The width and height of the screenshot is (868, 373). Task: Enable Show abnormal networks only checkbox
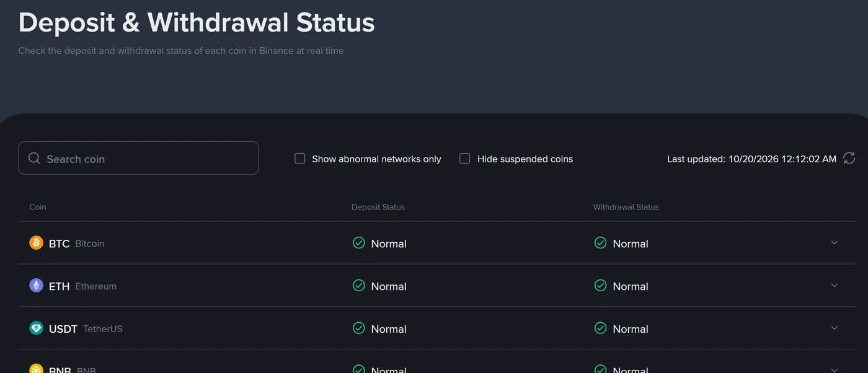pyautogui.click(x=299, y=159)
